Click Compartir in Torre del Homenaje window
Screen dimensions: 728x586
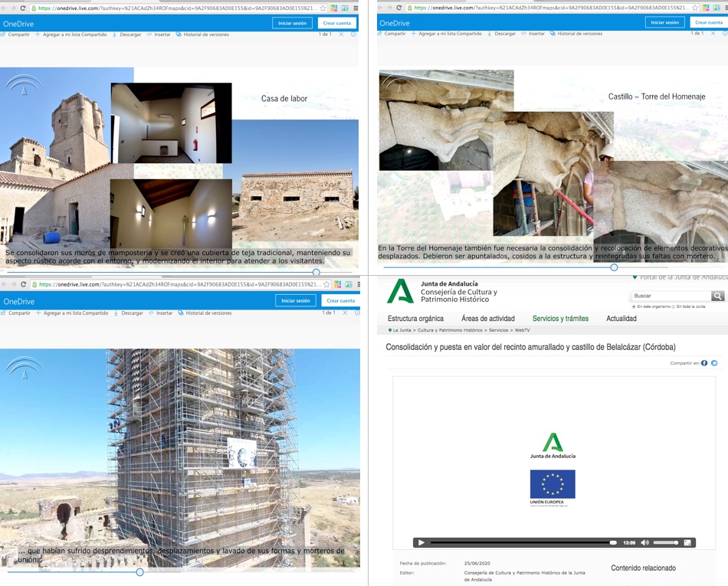click(x=392, y=34)
